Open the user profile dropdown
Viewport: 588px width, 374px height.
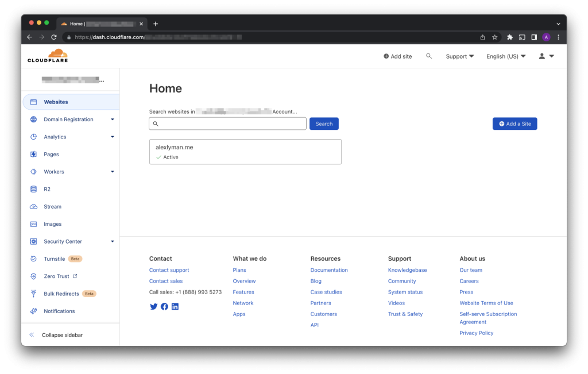546,56
